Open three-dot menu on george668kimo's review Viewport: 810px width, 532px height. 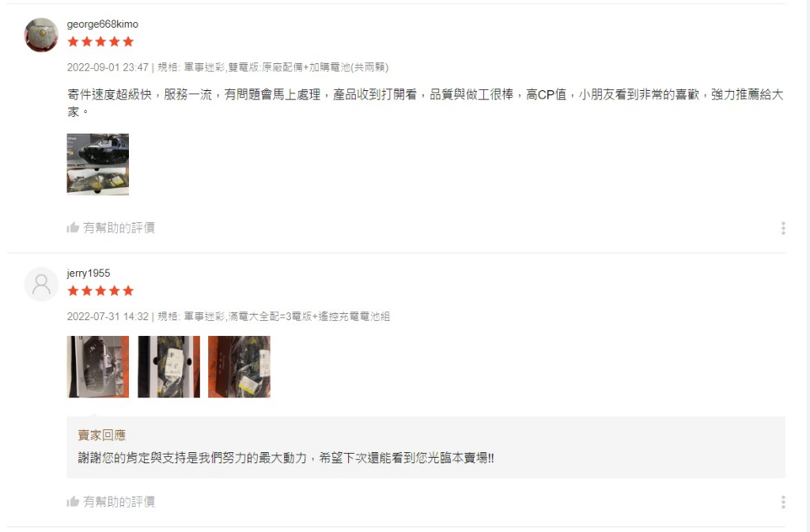click(x=783, y=228)
